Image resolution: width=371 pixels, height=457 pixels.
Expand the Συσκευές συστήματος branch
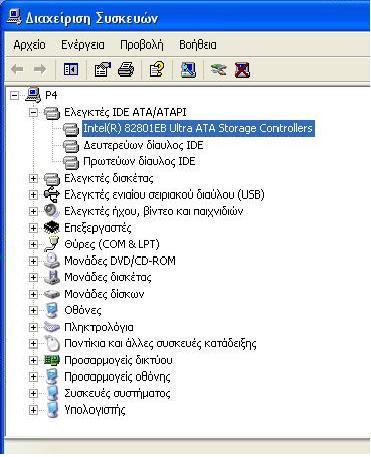33,393
